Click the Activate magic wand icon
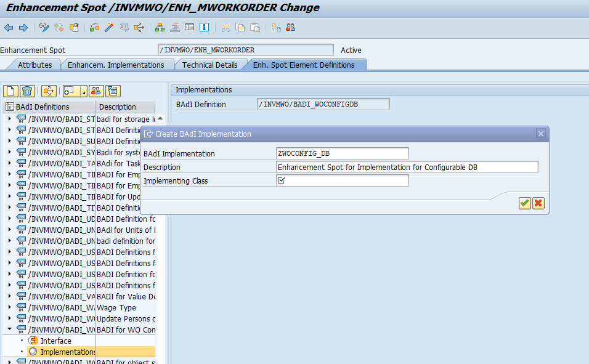The width and height of the screenshot is (589, 364). tap(109, 27)
